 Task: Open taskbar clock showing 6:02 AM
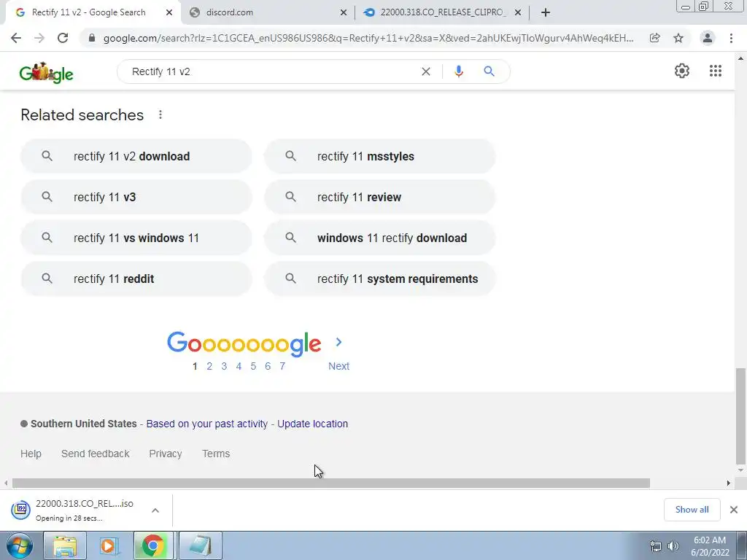pyautogui.click(x=710, y=546)
